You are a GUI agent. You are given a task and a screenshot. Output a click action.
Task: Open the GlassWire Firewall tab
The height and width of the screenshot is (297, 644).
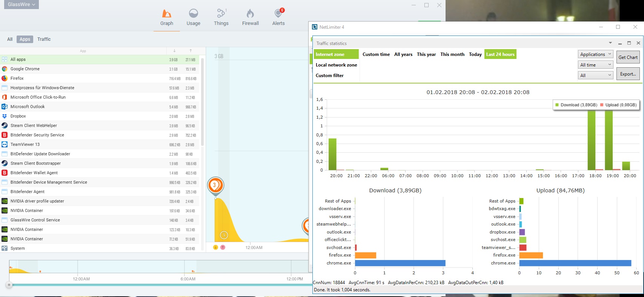point(251,18)
